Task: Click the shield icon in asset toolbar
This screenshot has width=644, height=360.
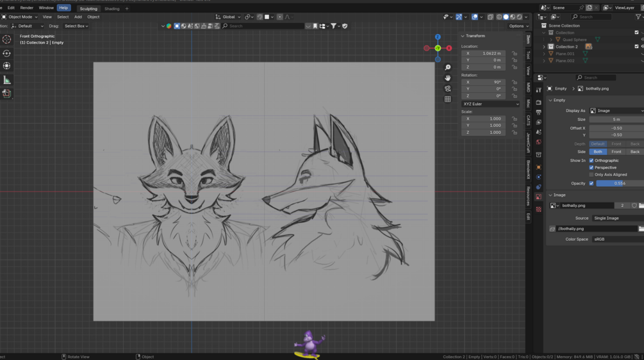Action: click(x=345, y=26)
